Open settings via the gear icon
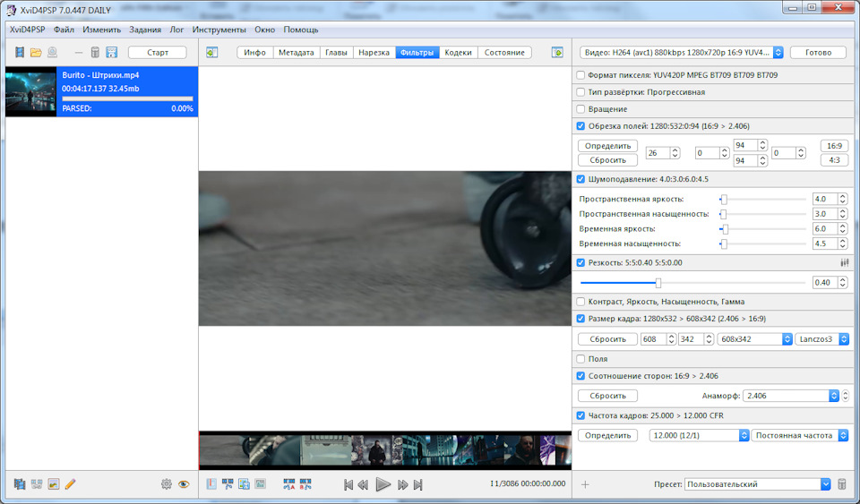The image size is (860, 504). click(x=166, y=484)
